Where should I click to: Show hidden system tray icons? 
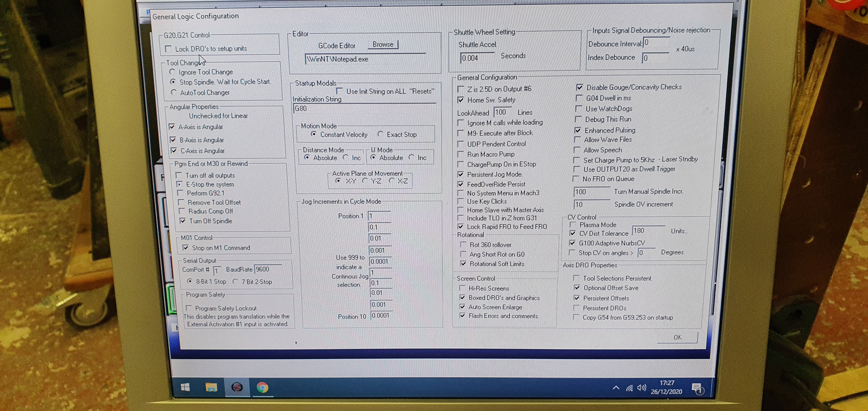pyautogui.click(x=616, y=388)
